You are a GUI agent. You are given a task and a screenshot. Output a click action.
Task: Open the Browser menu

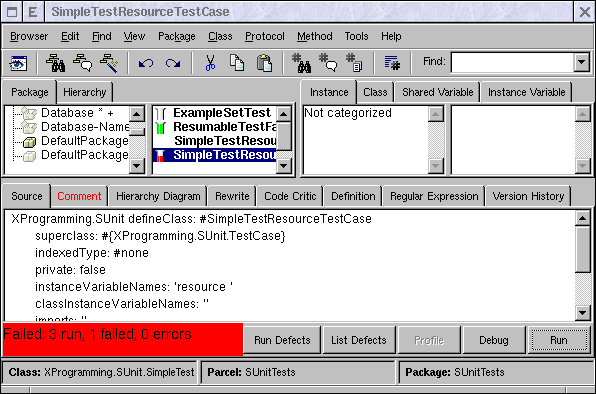[x=29, y=36]
